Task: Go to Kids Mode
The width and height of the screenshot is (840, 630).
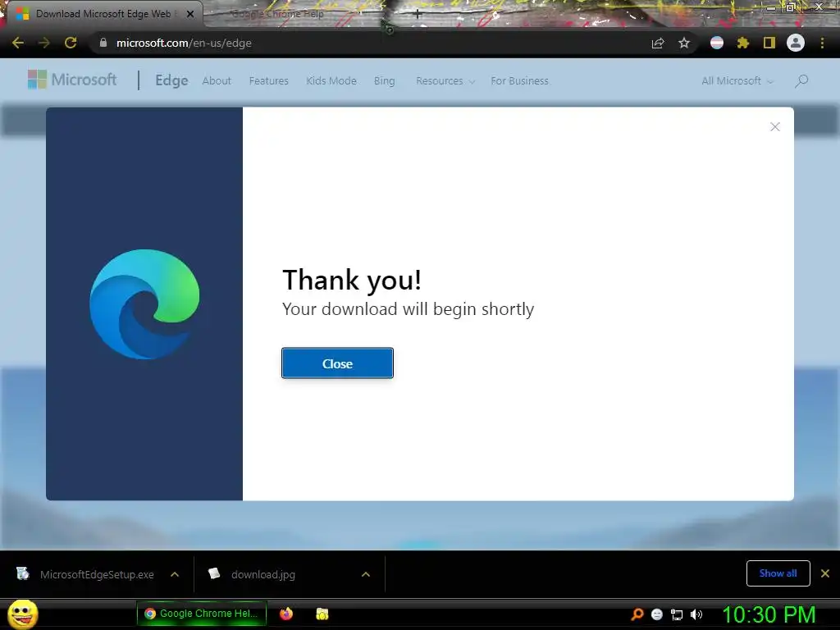Action: pyautogui.click(x=331, y=81)
